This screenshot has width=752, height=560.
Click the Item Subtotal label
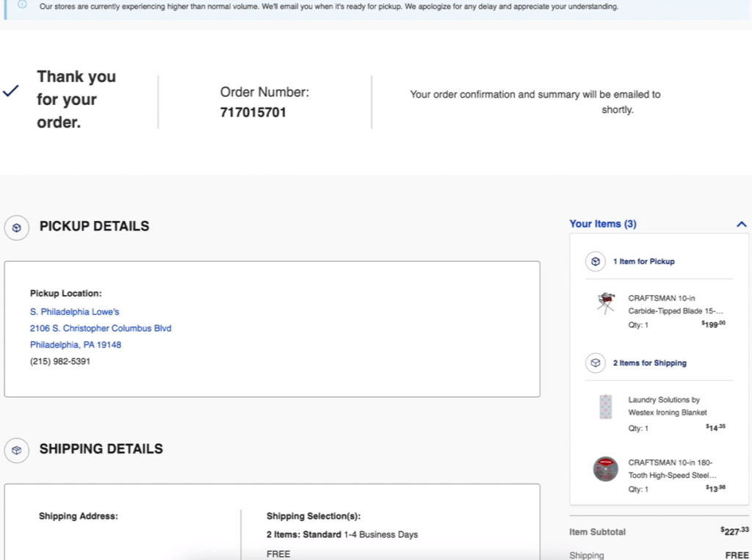pos(597,531)
